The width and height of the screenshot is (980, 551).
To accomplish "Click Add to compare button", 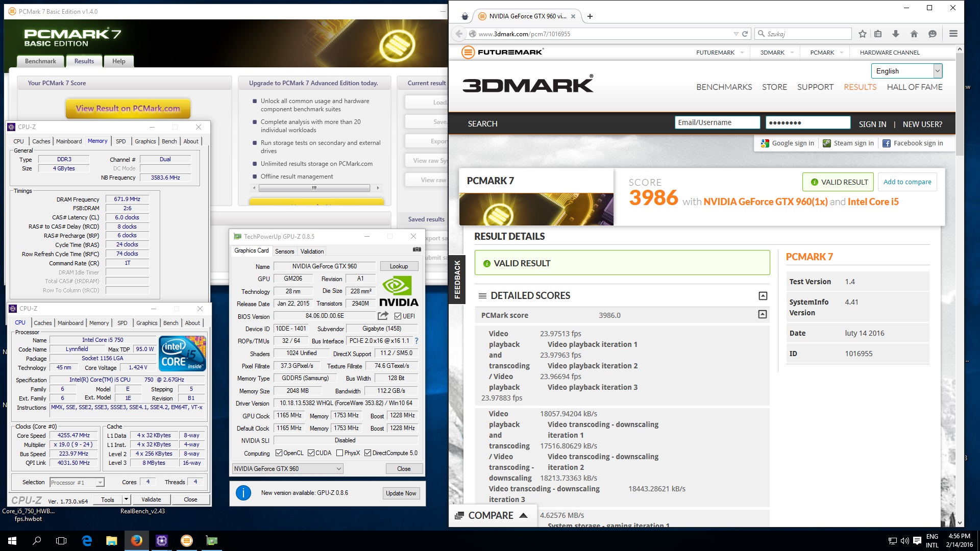I will click(x=907, y=182).
